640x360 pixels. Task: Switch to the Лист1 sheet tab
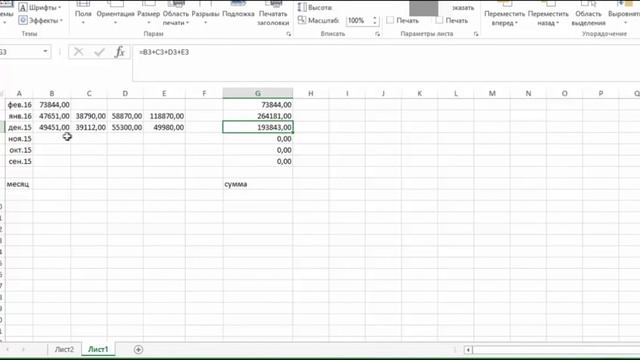pyautogui.click(x=98, y=349)
